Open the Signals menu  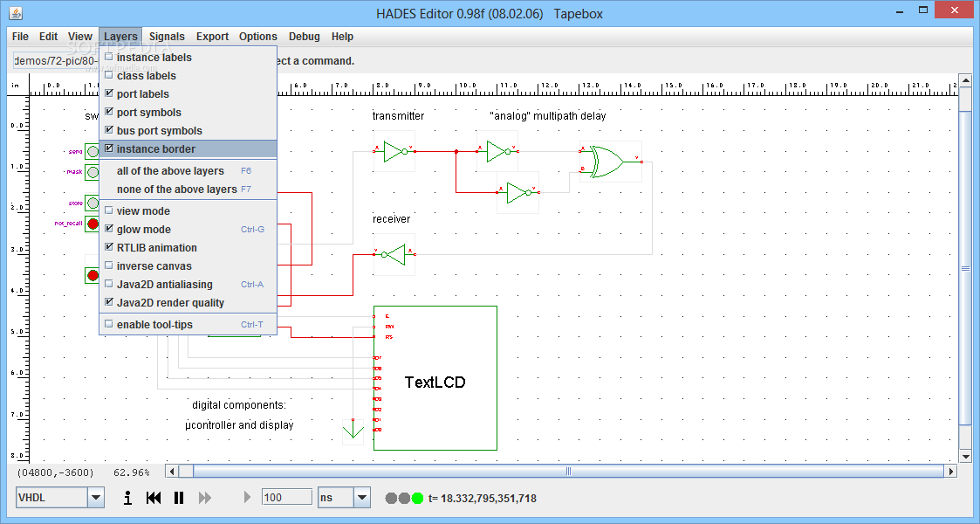click(167, 37)
